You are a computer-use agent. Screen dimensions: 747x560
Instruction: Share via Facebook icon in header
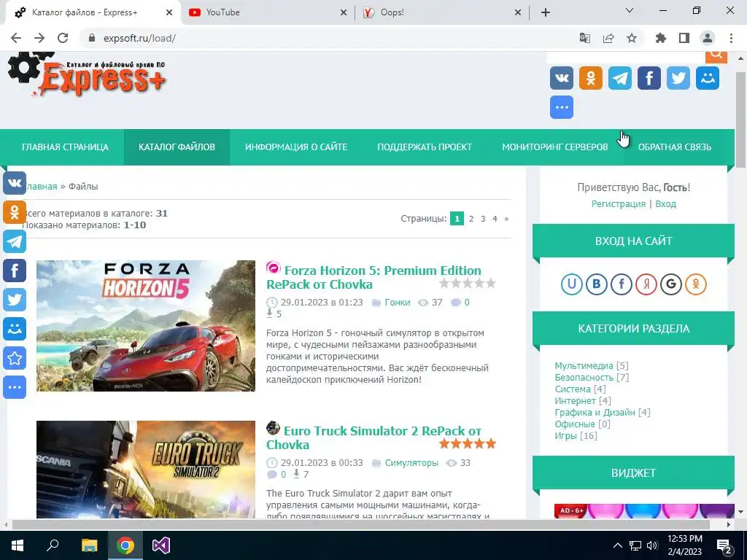(x=649, y=78)
